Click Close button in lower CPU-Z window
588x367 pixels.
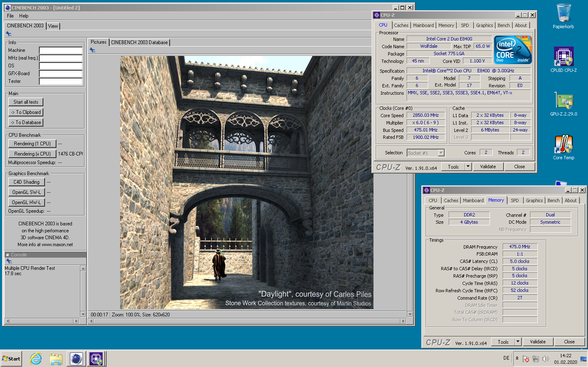point(569,342)
